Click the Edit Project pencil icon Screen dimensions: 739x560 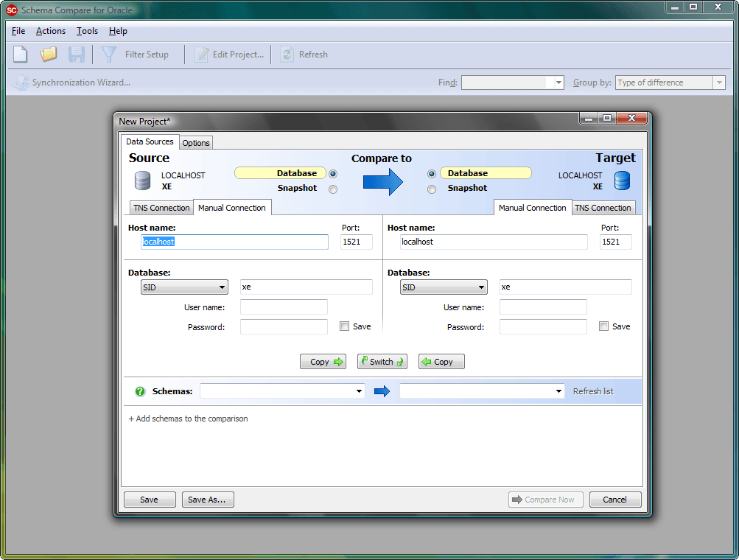pos(201,55)
